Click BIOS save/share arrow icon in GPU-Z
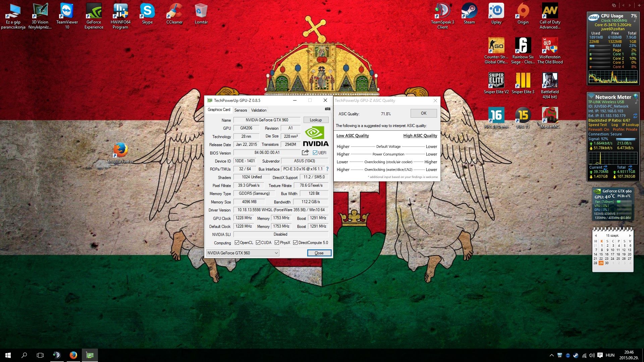Screen dimensions: 644x362 click(x=305, y=153)
